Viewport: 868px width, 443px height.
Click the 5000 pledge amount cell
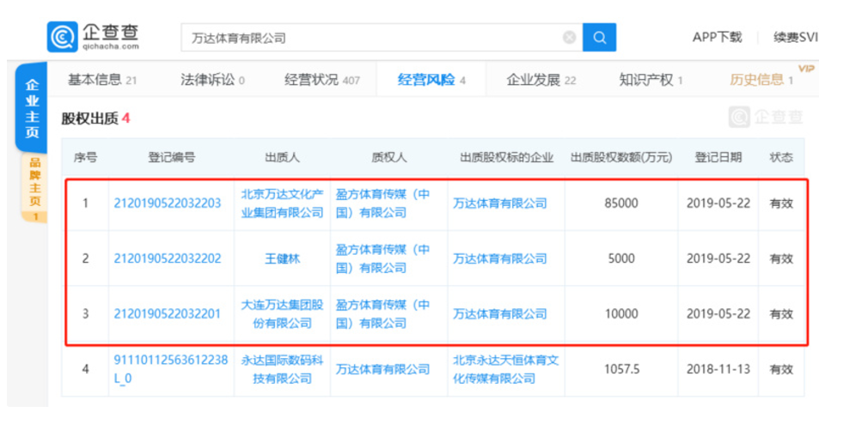[x=621, y=258]
